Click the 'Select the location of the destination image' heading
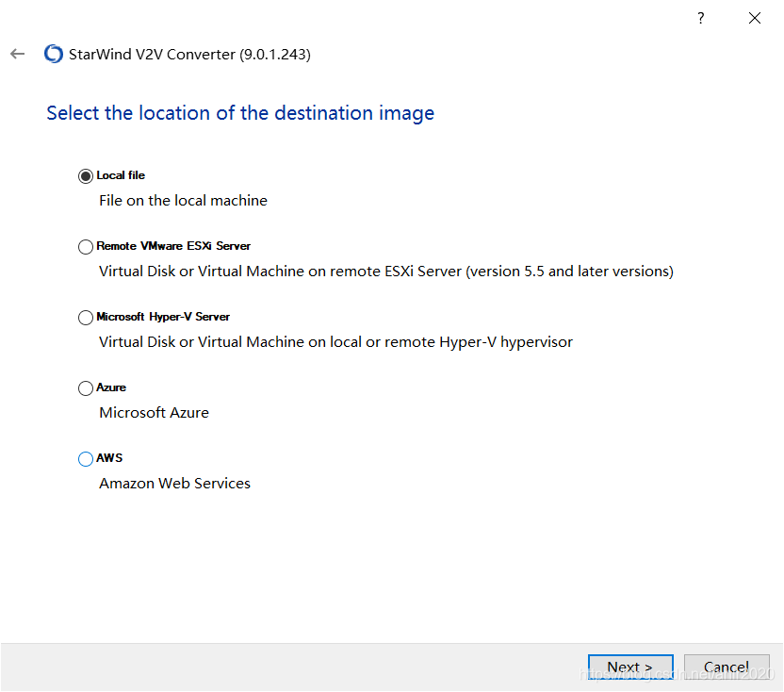 pyautogui.click(x=240, y=113)
